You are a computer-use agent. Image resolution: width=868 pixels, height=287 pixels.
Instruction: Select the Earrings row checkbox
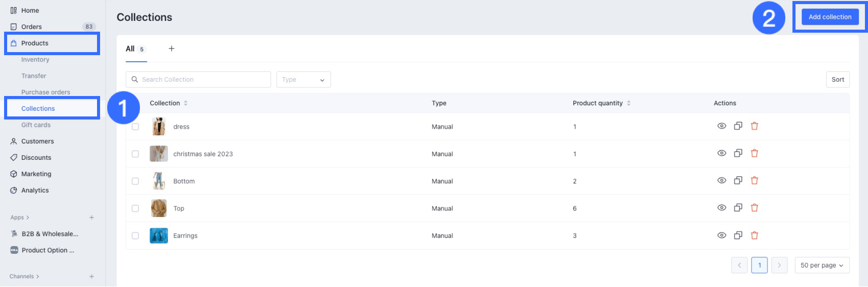(135, 235)
